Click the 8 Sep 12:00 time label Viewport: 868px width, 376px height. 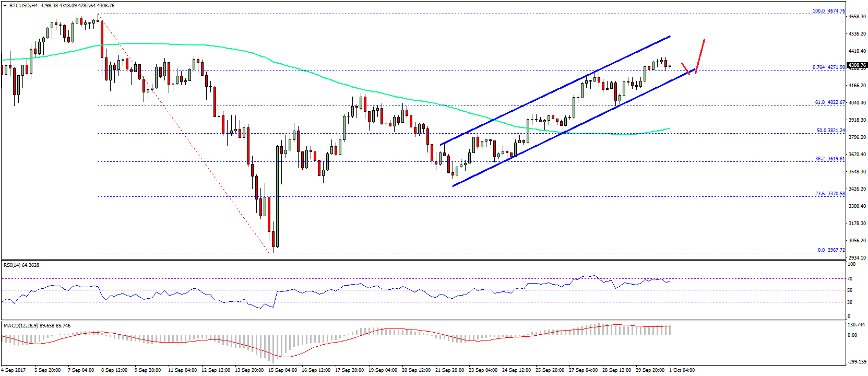tap(114, 370)
